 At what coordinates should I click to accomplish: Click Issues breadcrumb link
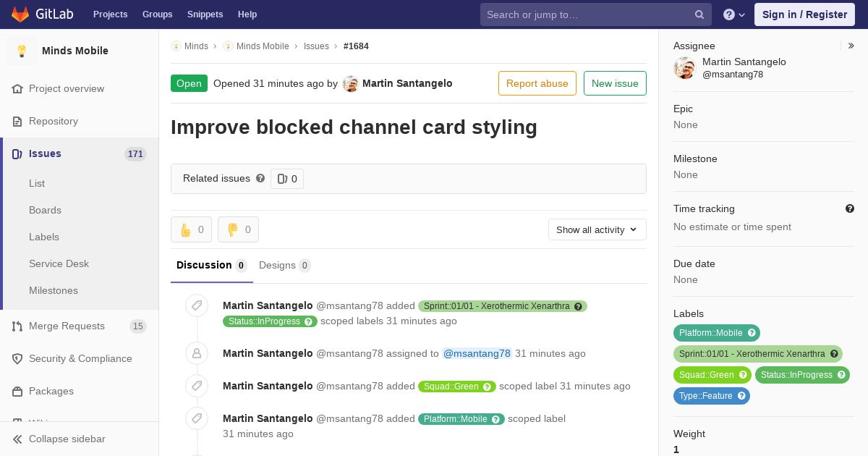pyautogui.click(x=316, y=46)
